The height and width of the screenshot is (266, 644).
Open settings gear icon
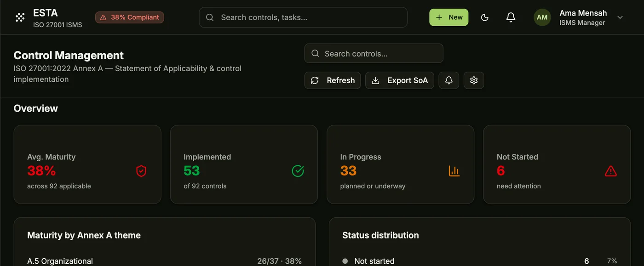click(x=474, y=80)
